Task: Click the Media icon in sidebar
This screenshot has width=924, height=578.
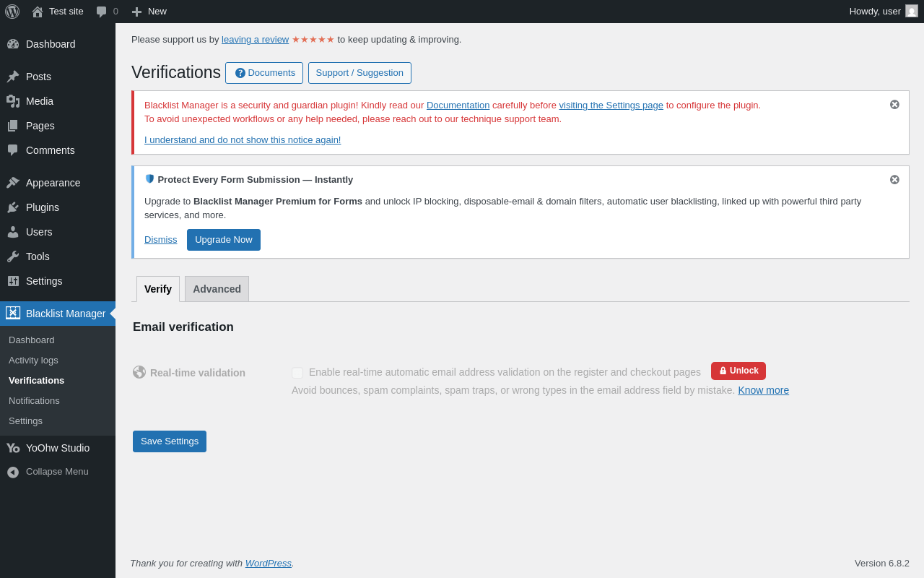Action: 13,101
